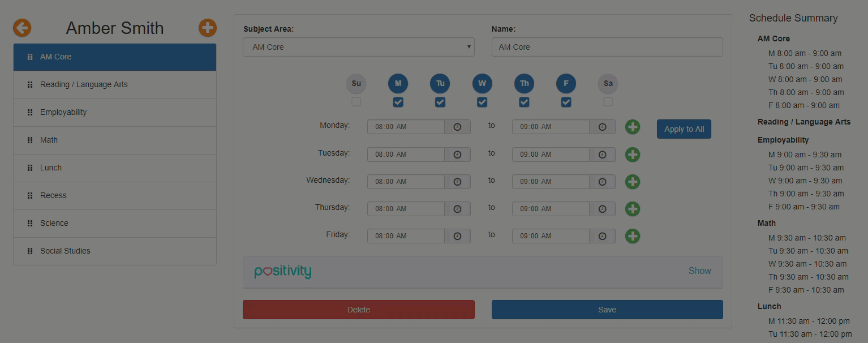Image resolution: width=868 pixels, height=343 pixels.
Task: Click the Positivity logo
Action: click(283, 272)
